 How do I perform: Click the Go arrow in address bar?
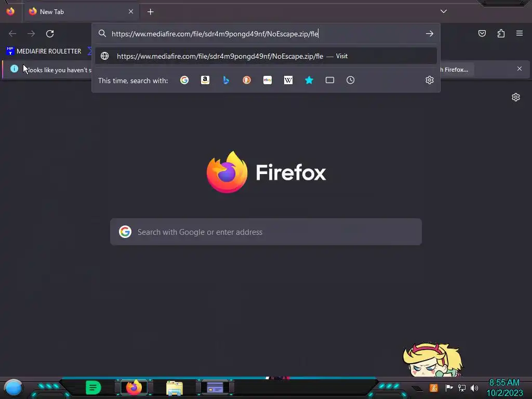430,34
